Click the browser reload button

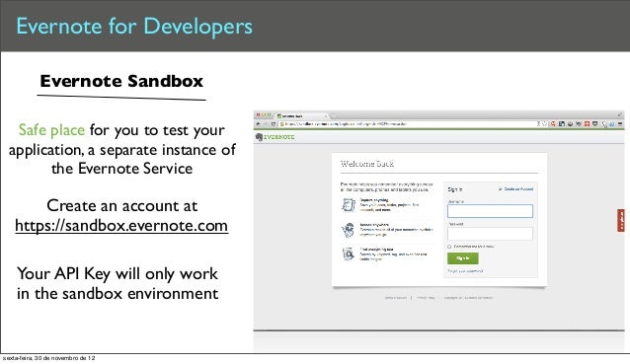tap(274, 124)
